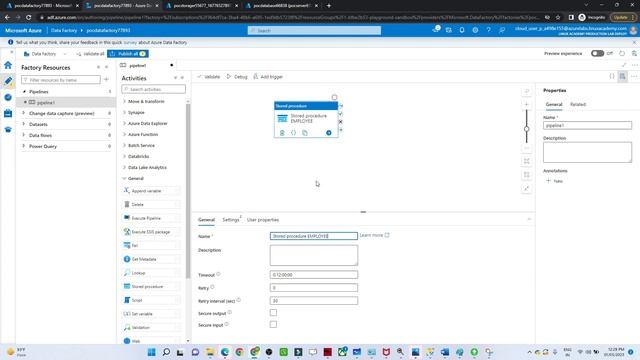The height and width of the screenshot is (360, 640).
Task: Open the Monitor hub icon in left rail
Action: (8, 97)
